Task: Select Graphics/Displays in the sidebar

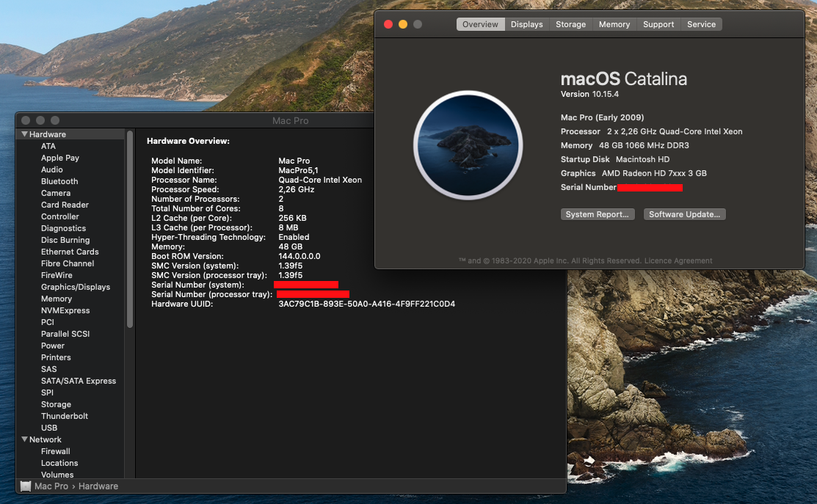Action: 76,287
